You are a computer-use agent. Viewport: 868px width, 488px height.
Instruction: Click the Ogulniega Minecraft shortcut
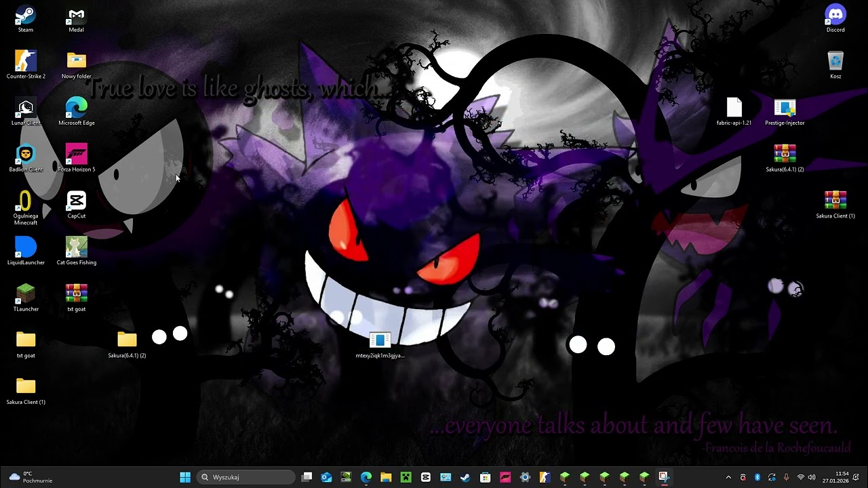(26, 208)
